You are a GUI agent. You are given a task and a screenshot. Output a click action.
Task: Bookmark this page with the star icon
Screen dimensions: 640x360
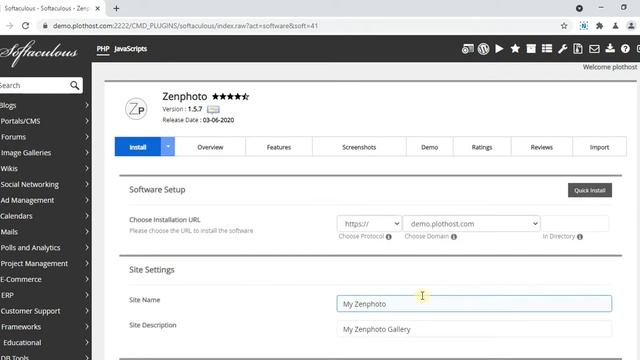[564, 26]
